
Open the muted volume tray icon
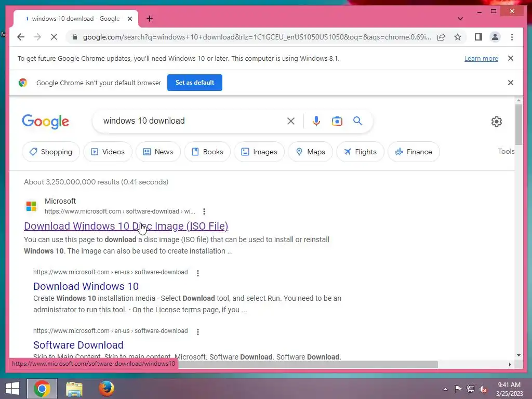(x=483, y=389)
